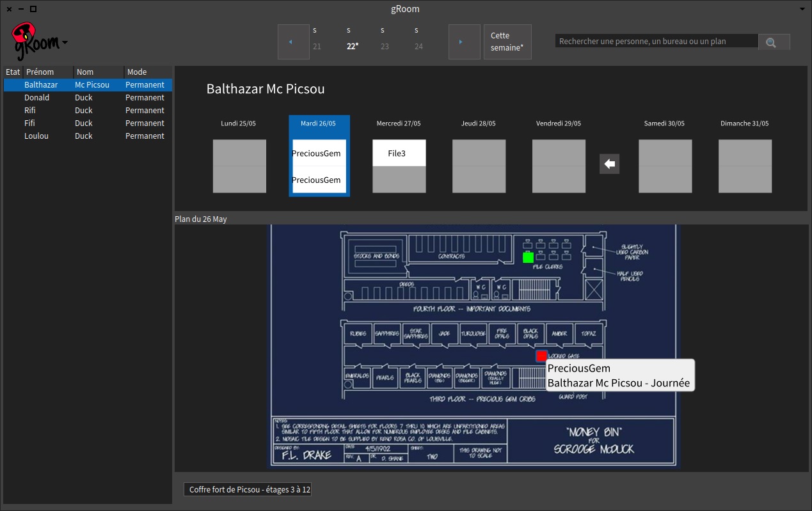Viewport: 812px width, 511px height.
Task: Click the Mercredi 27/05 afternoon empty slot
Action: point(399,180)
